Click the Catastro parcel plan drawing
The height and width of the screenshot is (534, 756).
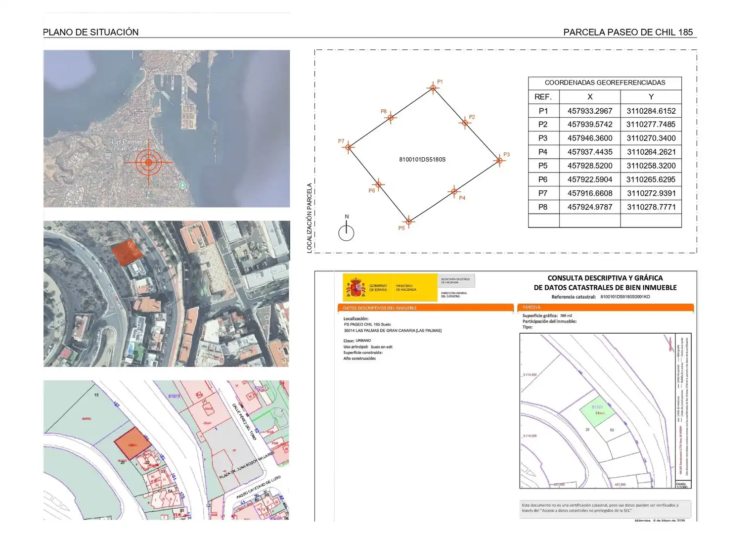point(606,411)
